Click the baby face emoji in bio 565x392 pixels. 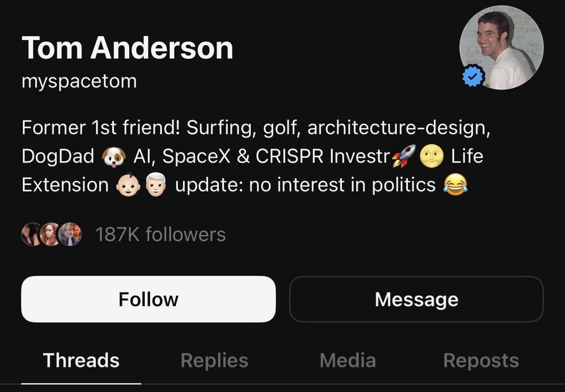(x=128, y=185)
